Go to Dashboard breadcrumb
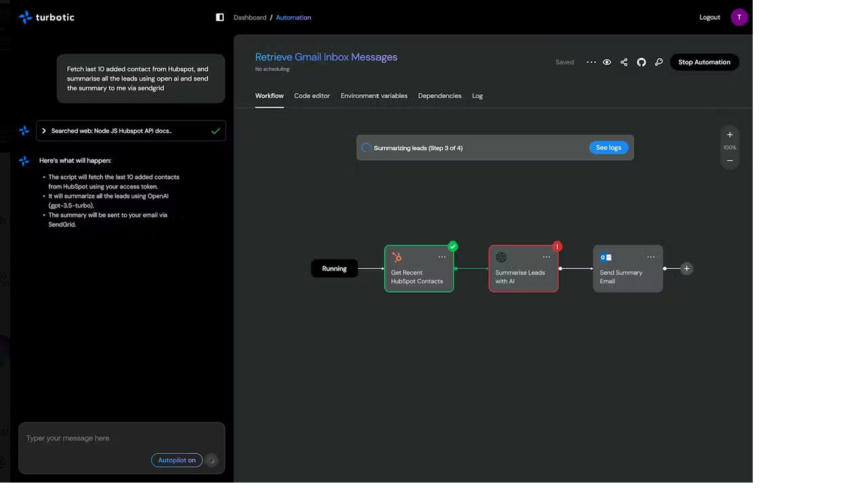 (250, 17)
